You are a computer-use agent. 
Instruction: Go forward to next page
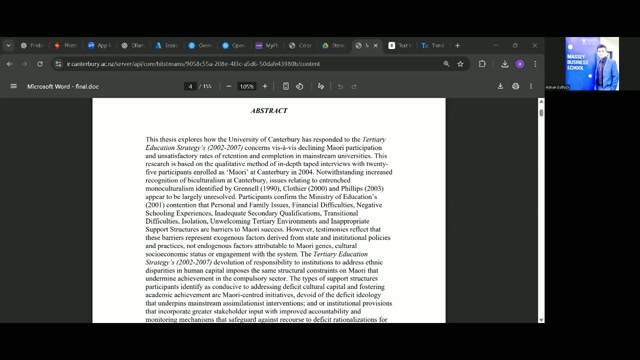24,64
